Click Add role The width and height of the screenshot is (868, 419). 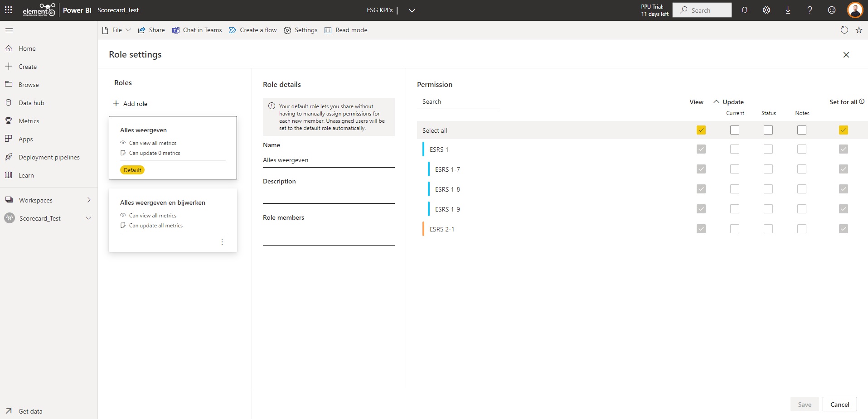pos(131,103)
